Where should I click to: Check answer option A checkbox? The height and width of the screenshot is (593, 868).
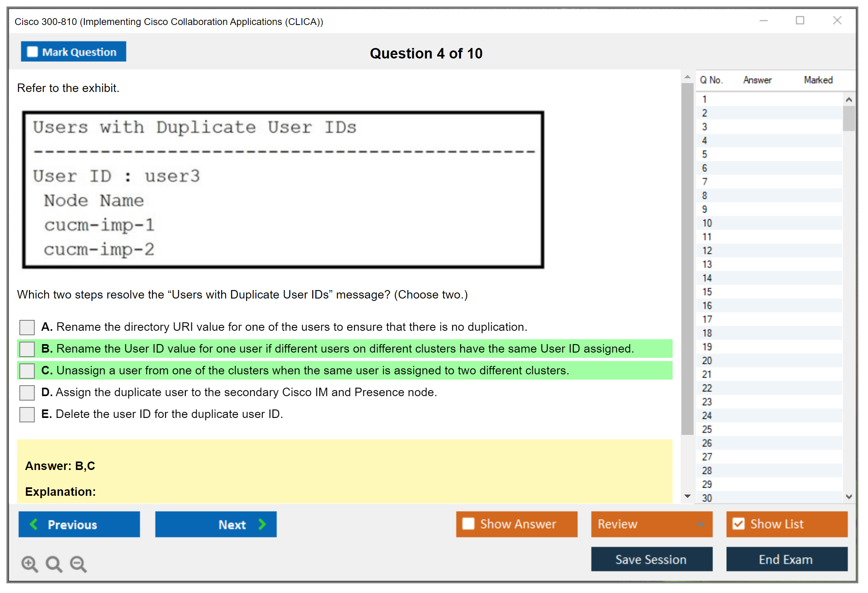(x=27, y=327)
